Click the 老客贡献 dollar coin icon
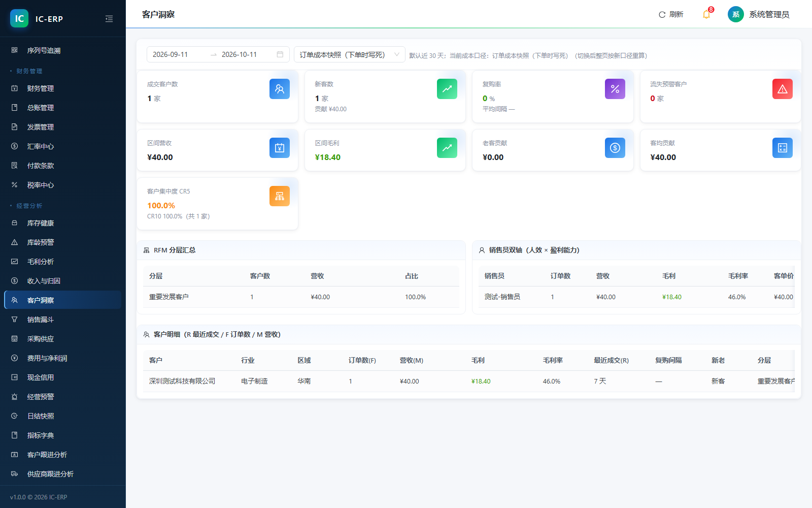The image size is (812, 508). click(615, 148)
